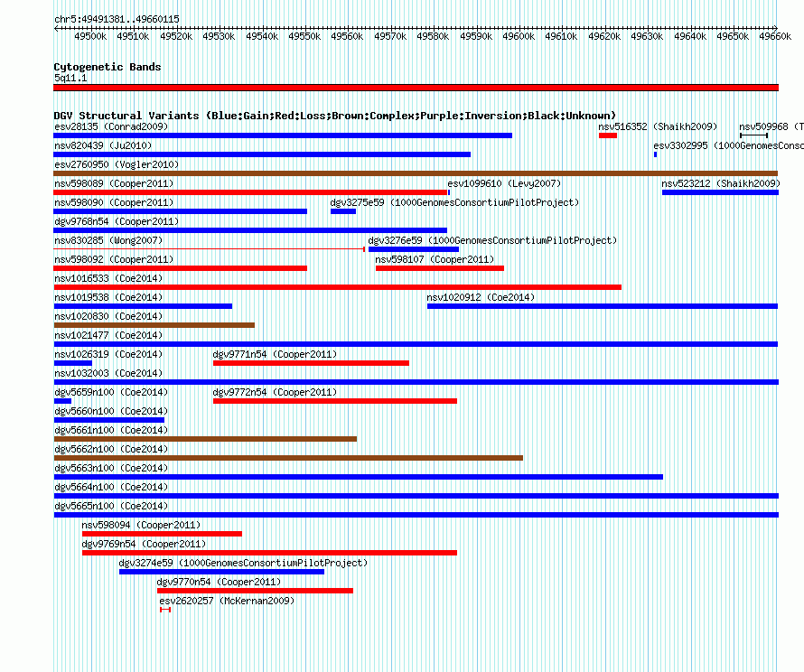Click the dgv3275e59 blue gain bar
Viewport: 804px width, 672px height.
pos(343,211)
